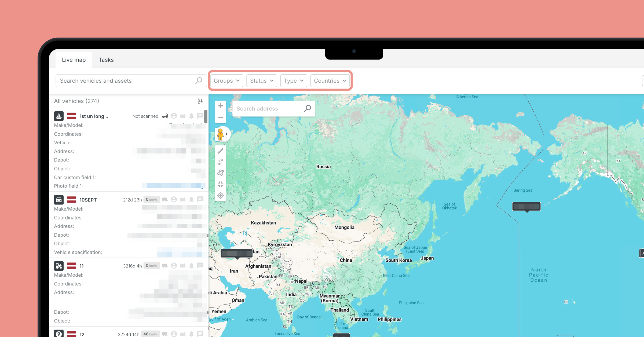The height and width of the screenshot is (337, 644).
Task: Open the 10SEPT vehicle entry
Action: 88,200
